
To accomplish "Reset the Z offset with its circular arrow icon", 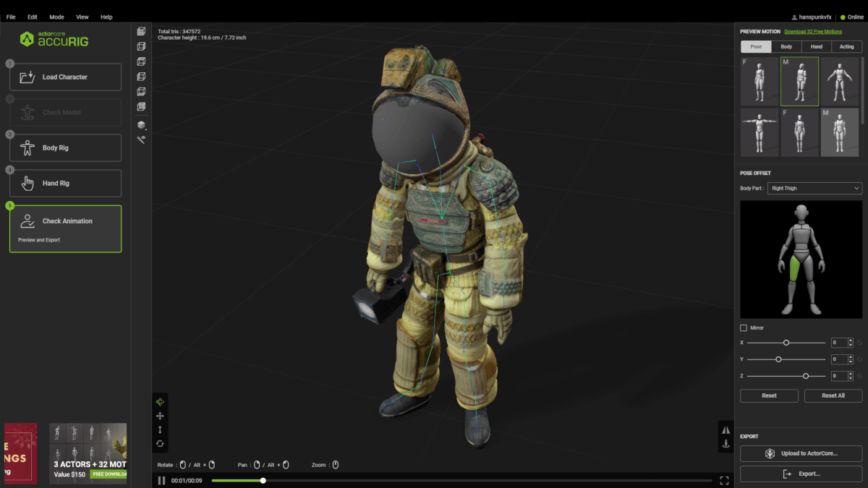I will pyautogui.click(x=860, y=376).
